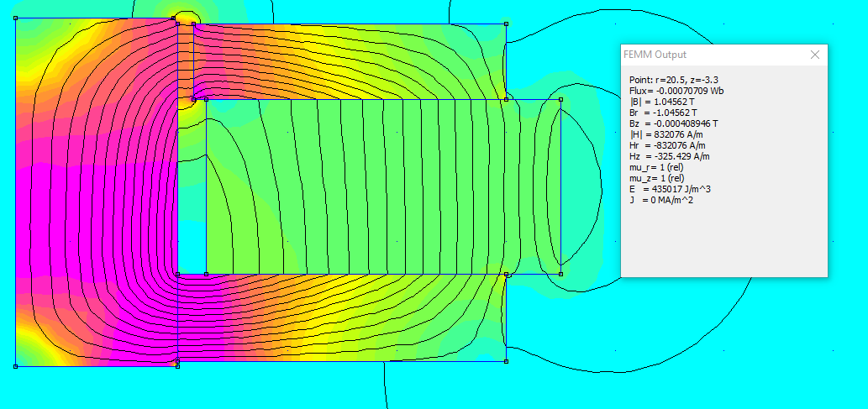Screen dimensions: 868x409
Task: Click the 'Hr = -832076 A/m' line
Action: (668, 145)
